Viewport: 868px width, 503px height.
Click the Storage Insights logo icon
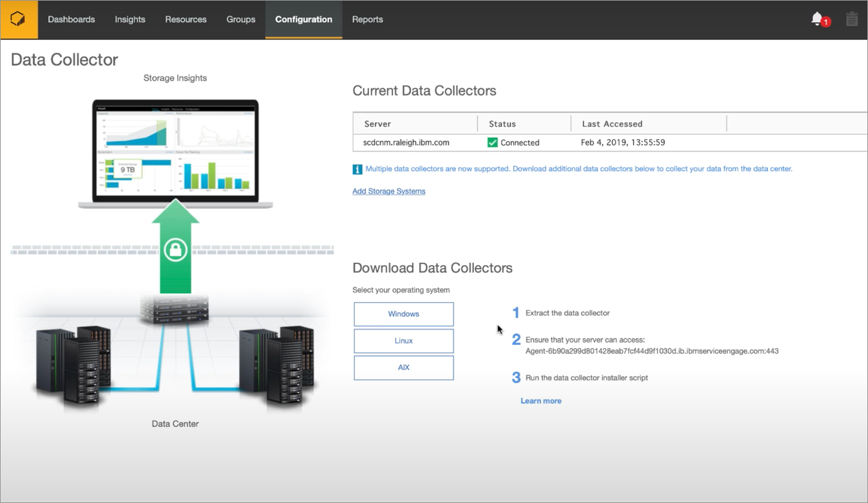click(19, 19)
